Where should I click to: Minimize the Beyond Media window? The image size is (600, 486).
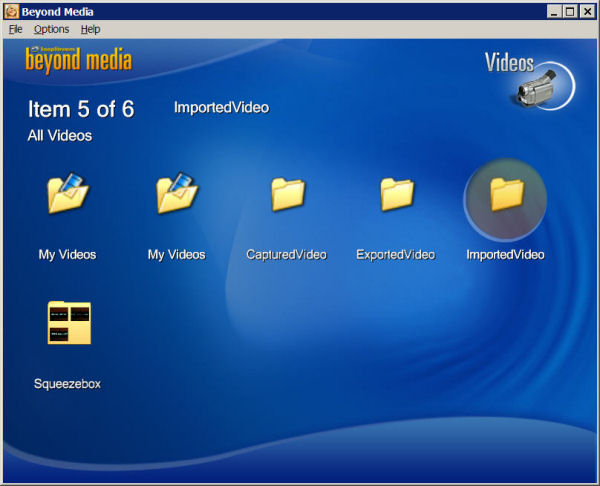pyautogui.click(x=553, y=11)
